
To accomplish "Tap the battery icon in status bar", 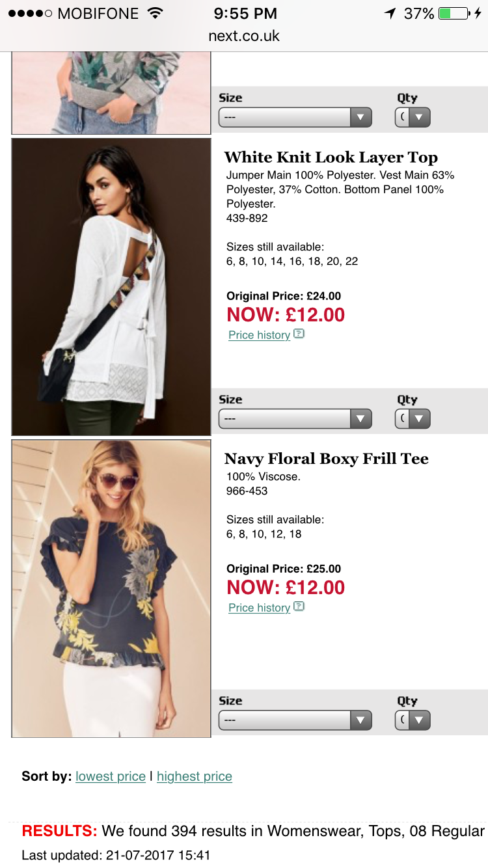I will click(453, 14).
